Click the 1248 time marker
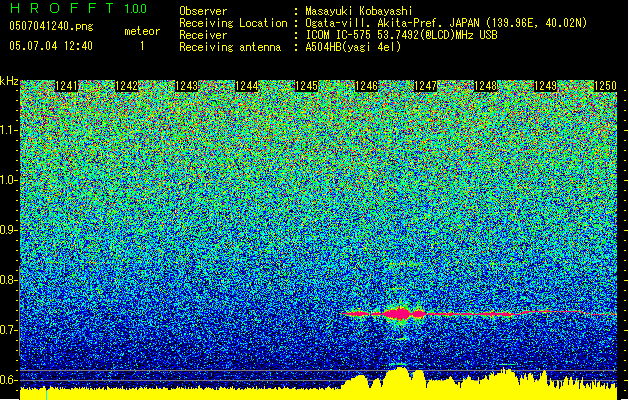 [485, 86]
